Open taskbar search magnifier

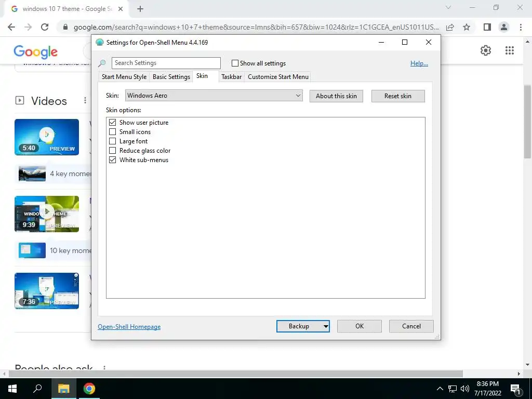(37, 389)
